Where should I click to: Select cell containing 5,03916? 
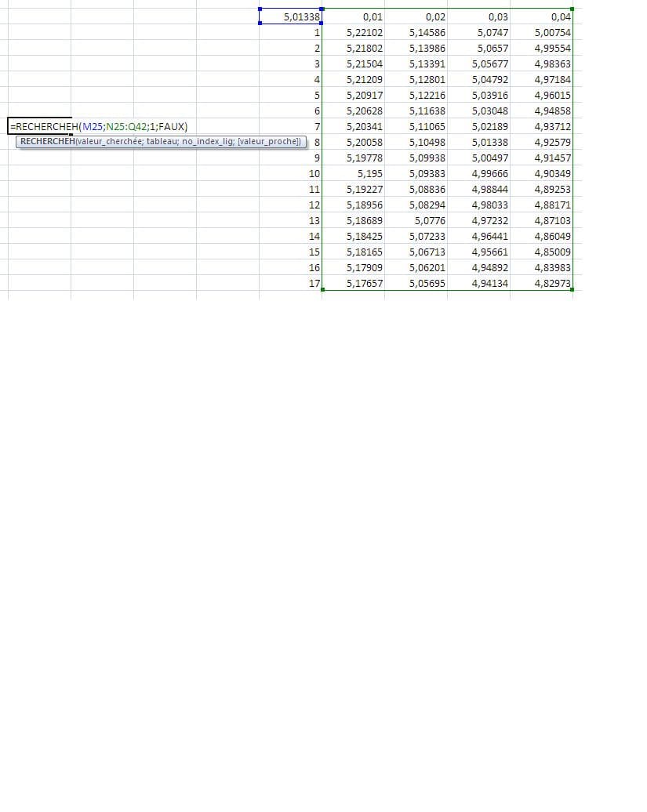click(x=478, y=95)
